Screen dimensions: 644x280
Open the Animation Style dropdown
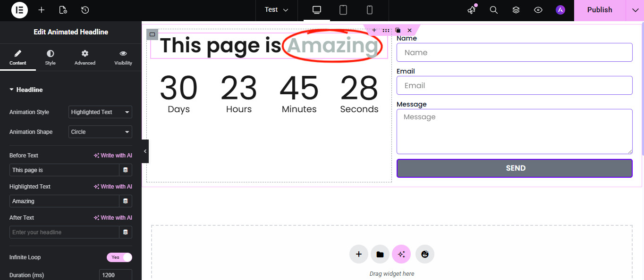point(100,112)
